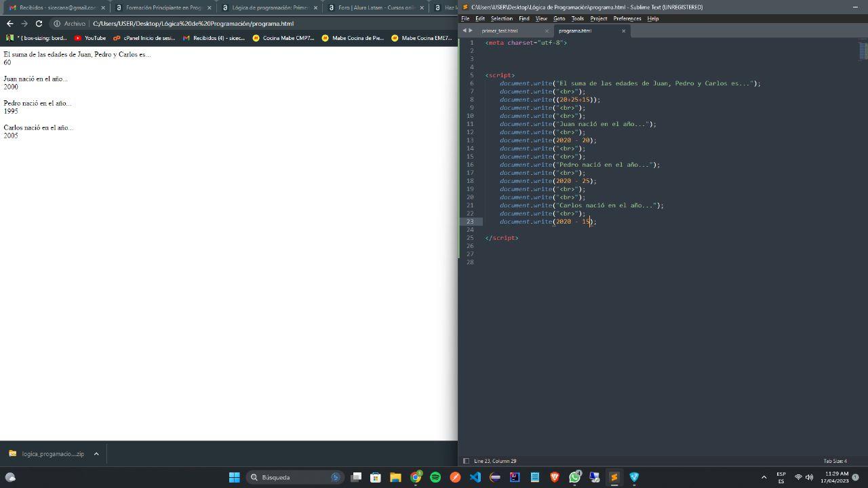Click the next tab arrow in Sublime

[471, 30]
